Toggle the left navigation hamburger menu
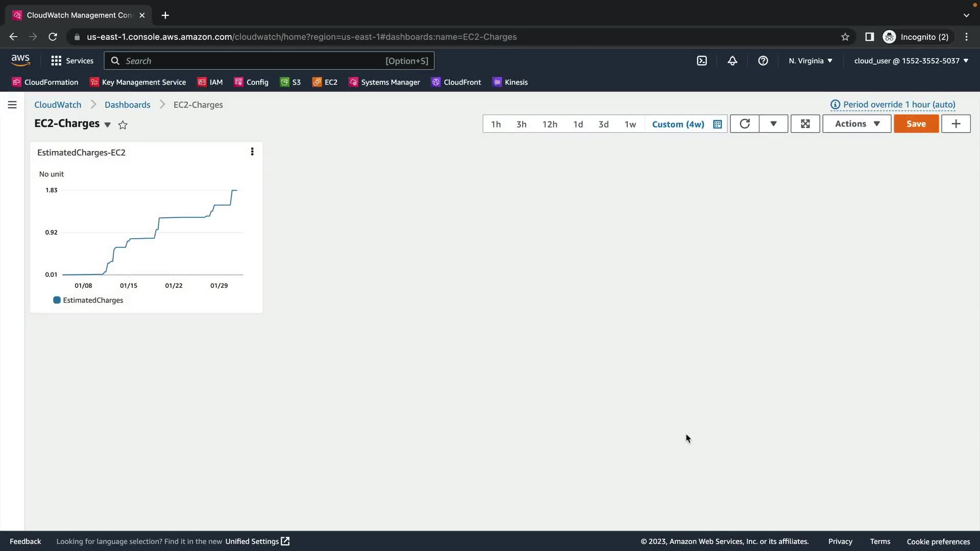980x551 pixels. [x=12, y=105]
